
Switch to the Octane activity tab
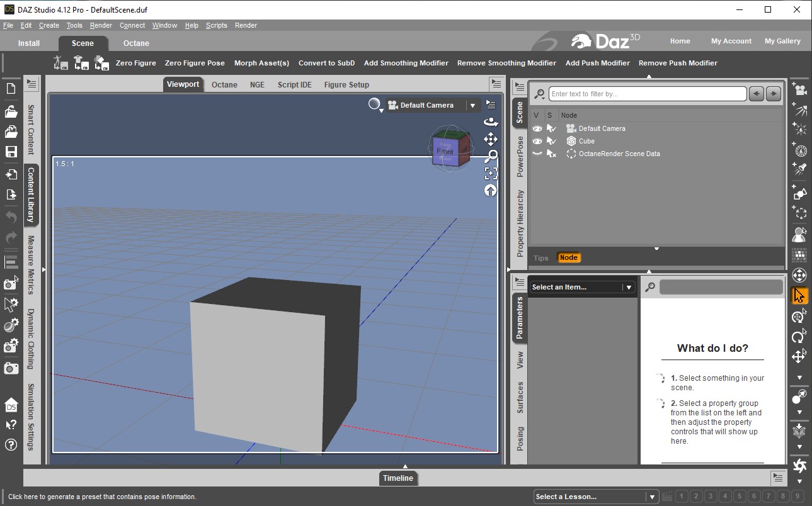[x=136, y=43]
